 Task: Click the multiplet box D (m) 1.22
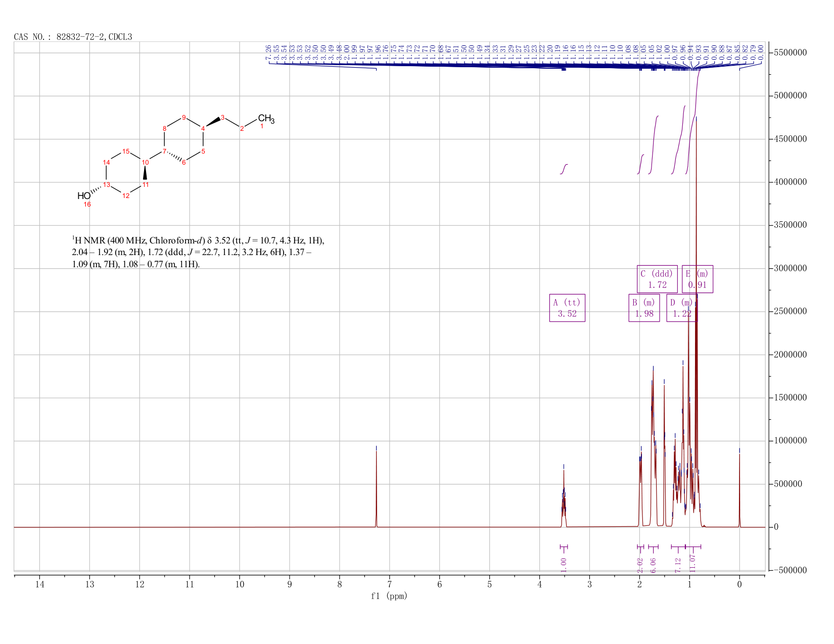[682, 308]
